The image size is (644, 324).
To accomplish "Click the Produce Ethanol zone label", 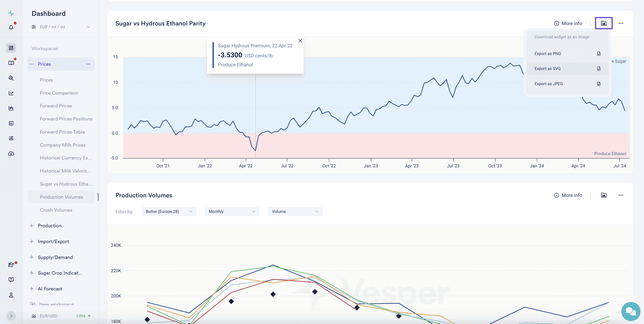I will tap(610, 154).
